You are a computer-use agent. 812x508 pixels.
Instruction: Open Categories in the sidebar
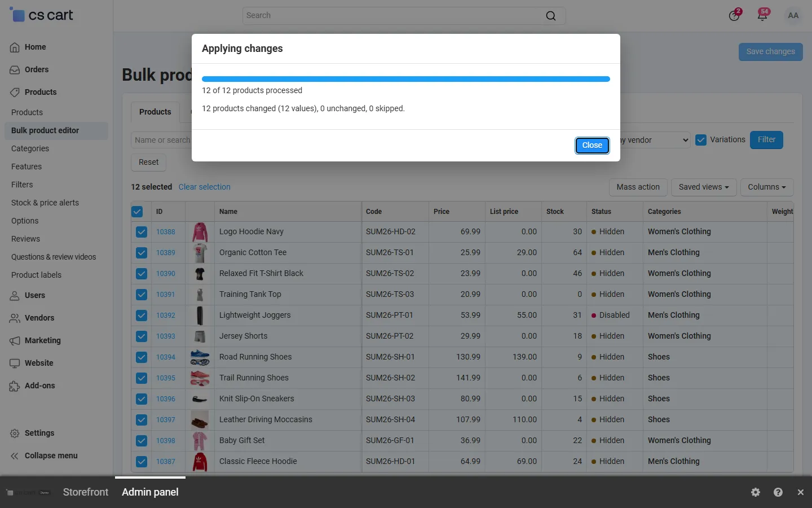click(30, 149)
